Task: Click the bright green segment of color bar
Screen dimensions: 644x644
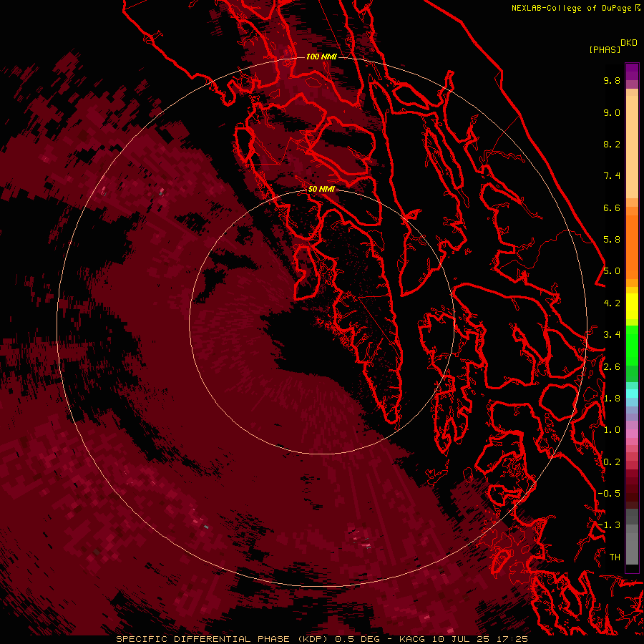Action: 632,345
